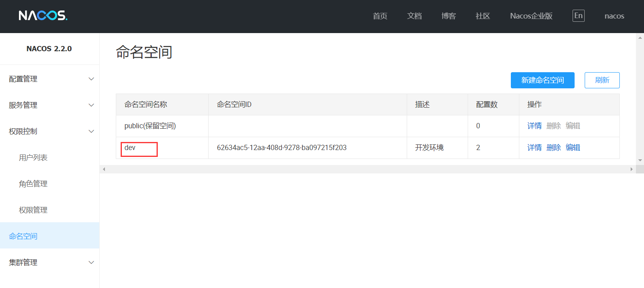The image size is (644, 288).
Task: Select 命名空间 in the sidebar
Action: coord(23,236)
